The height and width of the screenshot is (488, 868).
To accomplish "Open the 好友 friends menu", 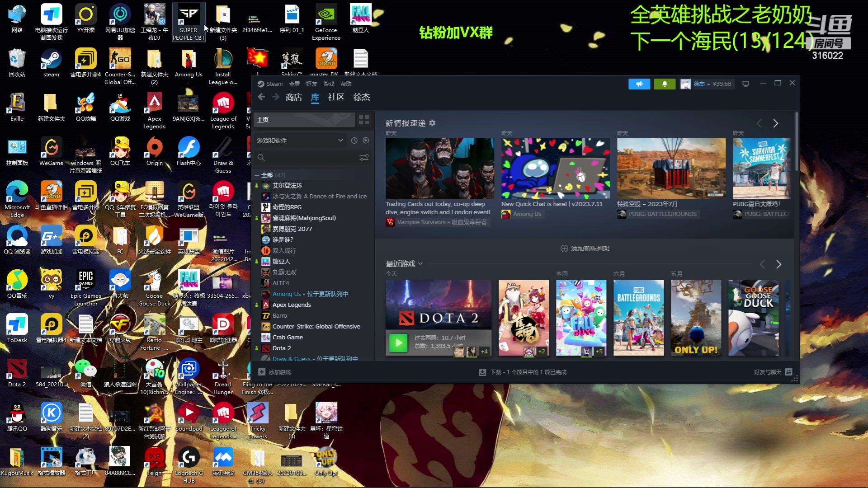I will tap(311, 84).
